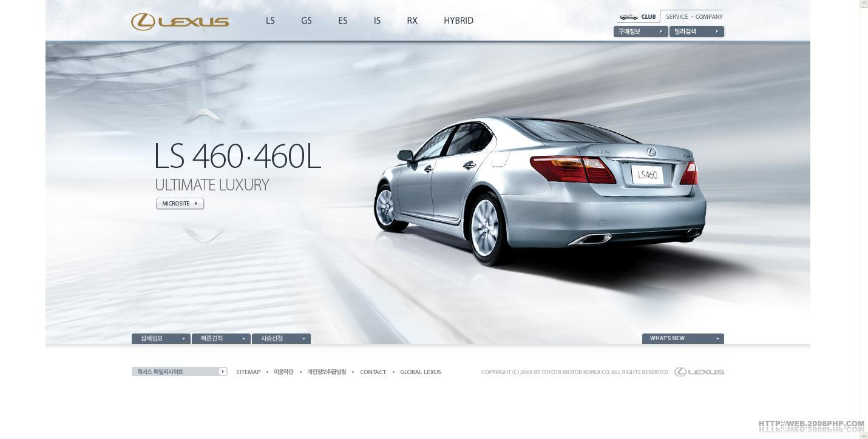Viewport: 868px width, 439px height.
Task: Expand the 시승신청 dropdown
Action: 281,338
